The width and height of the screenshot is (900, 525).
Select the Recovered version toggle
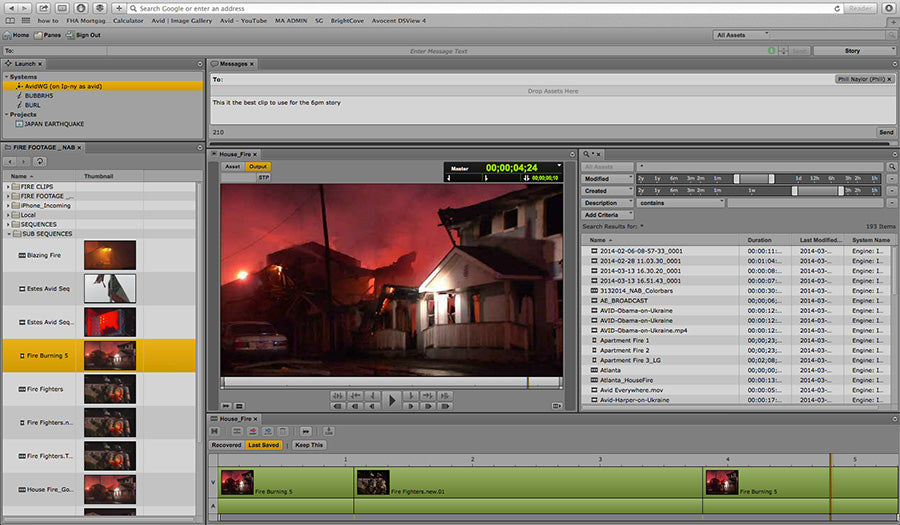(226, 445)
